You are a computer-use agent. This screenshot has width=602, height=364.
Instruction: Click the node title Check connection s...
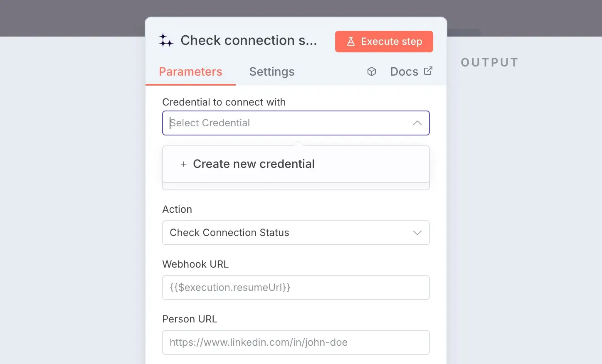[x=249, y=40]
